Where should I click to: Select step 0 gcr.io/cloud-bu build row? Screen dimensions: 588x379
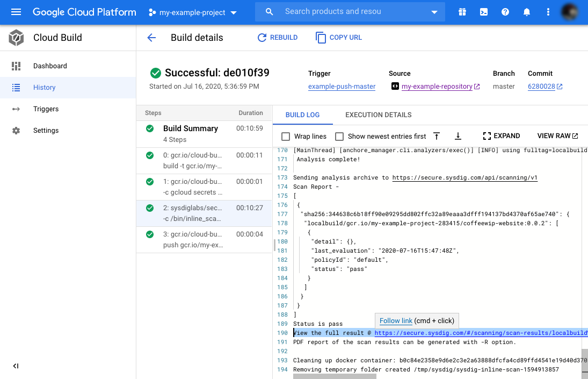coord(204,161)
